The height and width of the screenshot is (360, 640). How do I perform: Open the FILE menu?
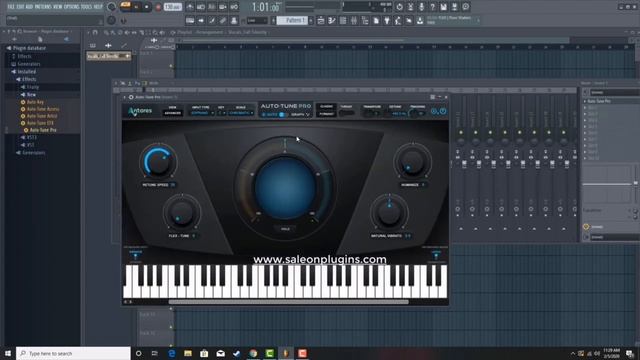pyautogui.click(x=11, y=7)
